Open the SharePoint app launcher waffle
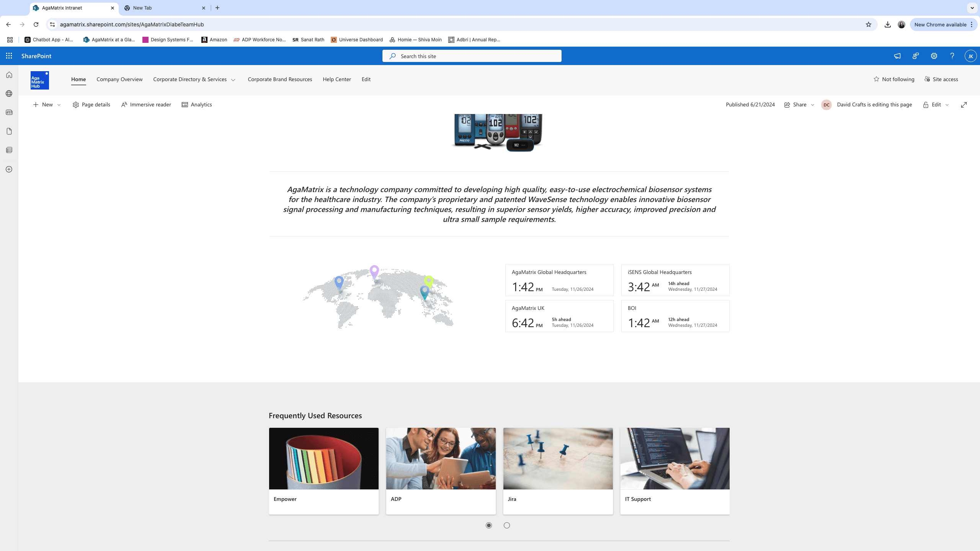 9,56
